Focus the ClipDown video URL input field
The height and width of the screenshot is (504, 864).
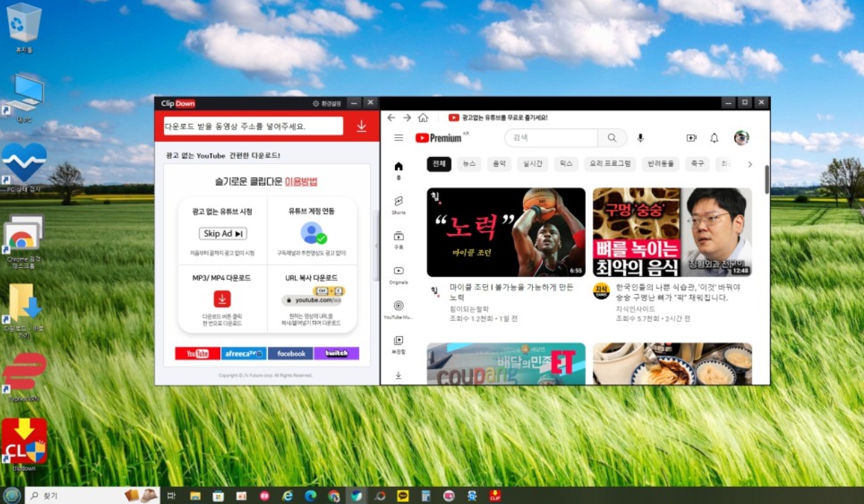tap(253, 126)
